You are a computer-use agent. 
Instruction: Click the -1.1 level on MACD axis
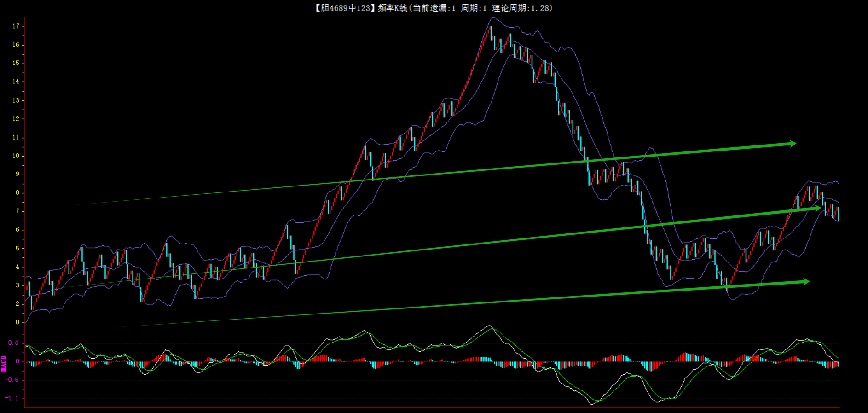(12, 398)
